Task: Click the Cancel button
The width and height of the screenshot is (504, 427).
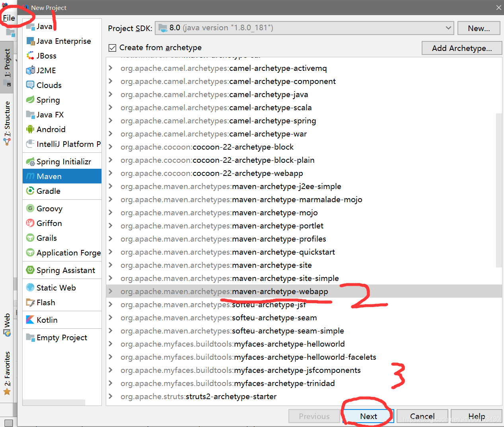Action: coord(422,416)
